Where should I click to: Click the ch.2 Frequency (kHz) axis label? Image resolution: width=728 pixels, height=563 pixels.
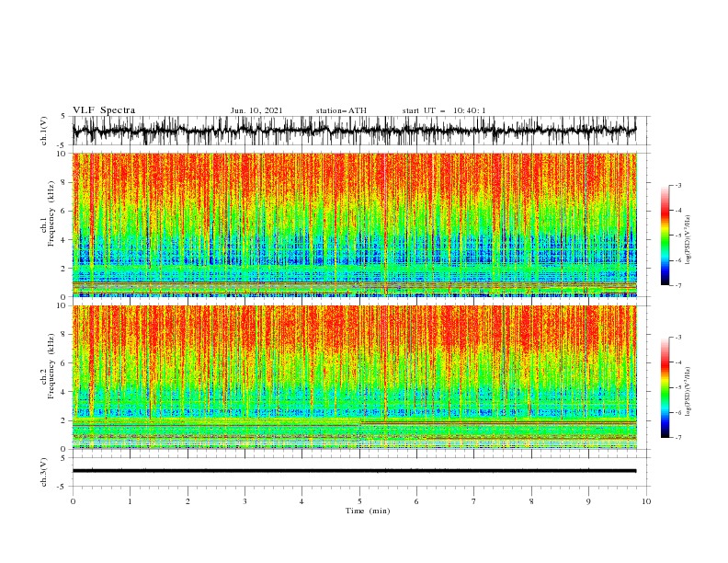point(48,366)
